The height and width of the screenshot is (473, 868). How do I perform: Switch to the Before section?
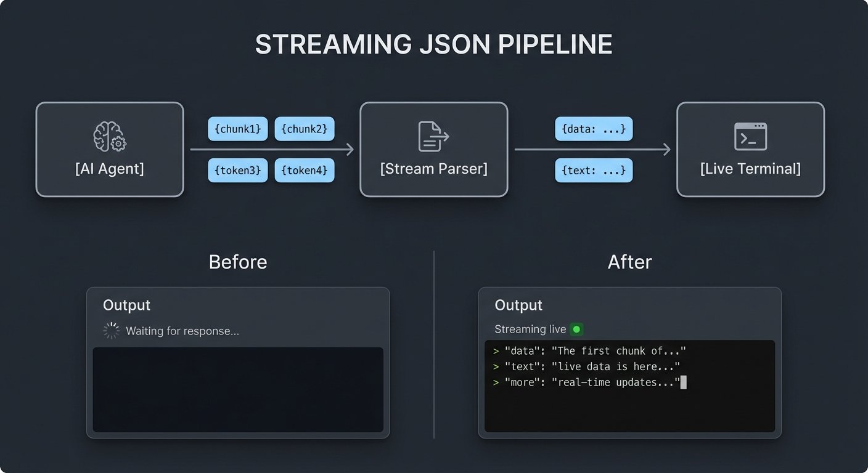(237, 262)
